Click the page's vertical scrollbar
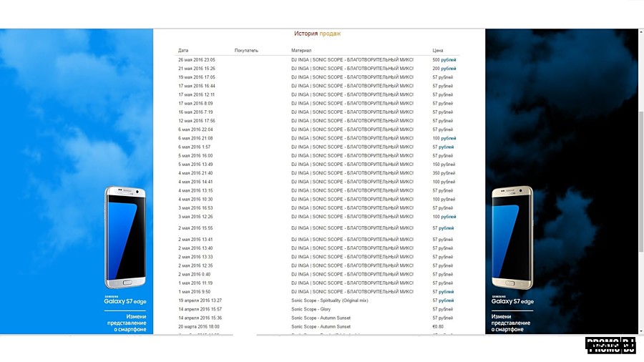Image resolution: width=644 pixels, height=362 pixels. [640, 179]
